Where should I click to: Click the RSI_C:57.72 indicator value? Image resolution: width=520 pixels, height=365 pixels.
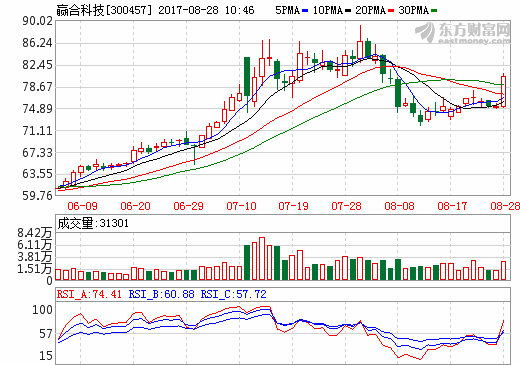pyautogui.click(x=233, y=294)
